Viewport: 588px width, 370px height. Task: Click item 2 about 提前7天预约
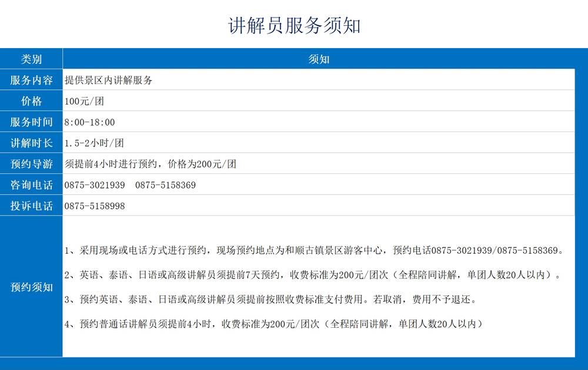(313, 275)
